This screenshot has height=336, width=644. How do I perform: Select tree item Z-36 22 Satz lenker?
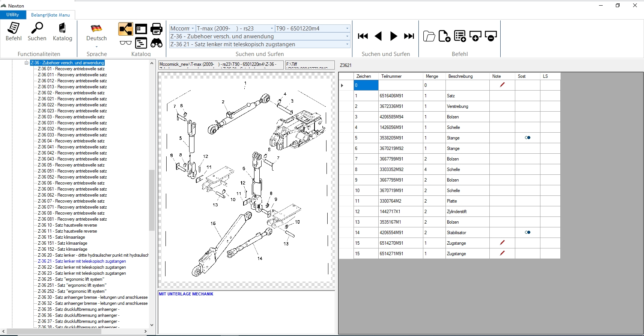point(82,267)
